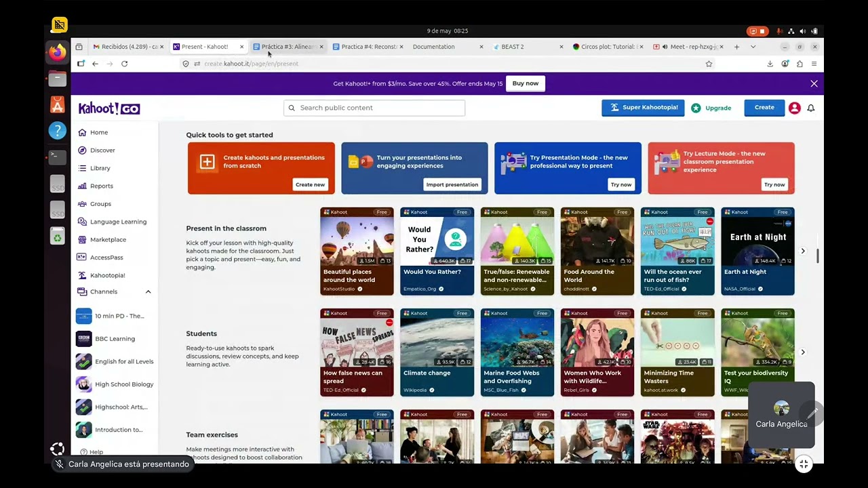Click the Firefox address bar
This screenshot has height=488, width=868.
point(448,64)
